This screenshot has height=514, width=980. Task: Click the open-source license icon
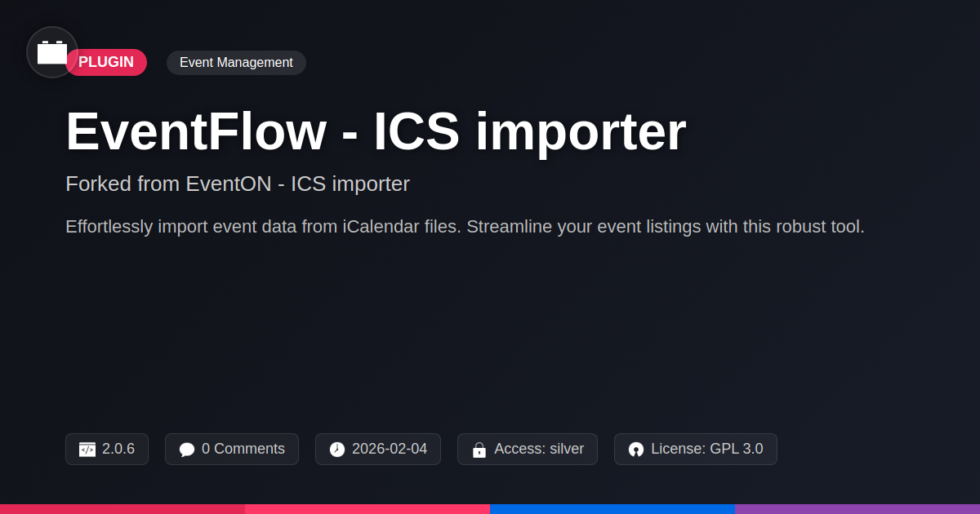(636, 450)
